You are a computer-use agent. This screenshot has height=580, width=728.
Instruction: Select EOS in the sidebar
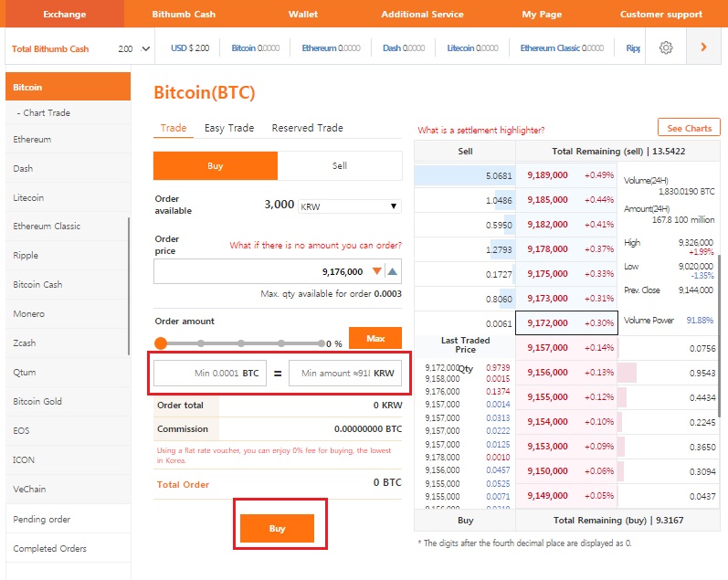[x=68, y=430]
